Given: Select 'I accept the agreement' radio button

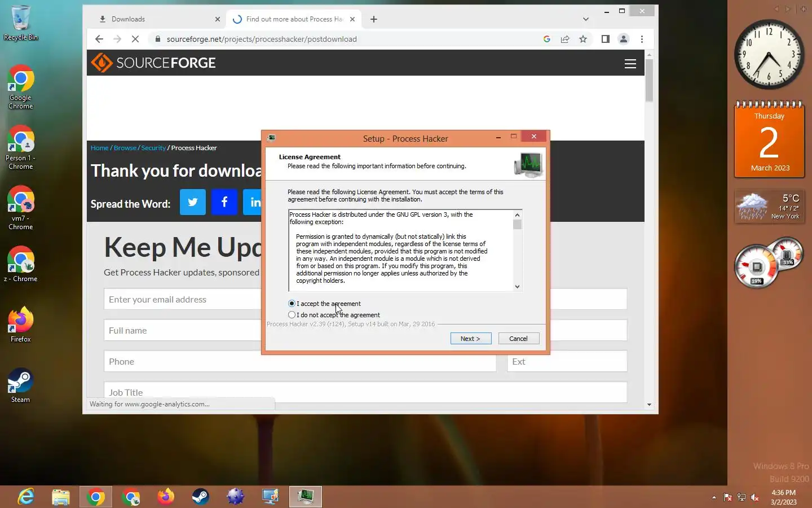Looking at the screenshot, I should [292, 304].
